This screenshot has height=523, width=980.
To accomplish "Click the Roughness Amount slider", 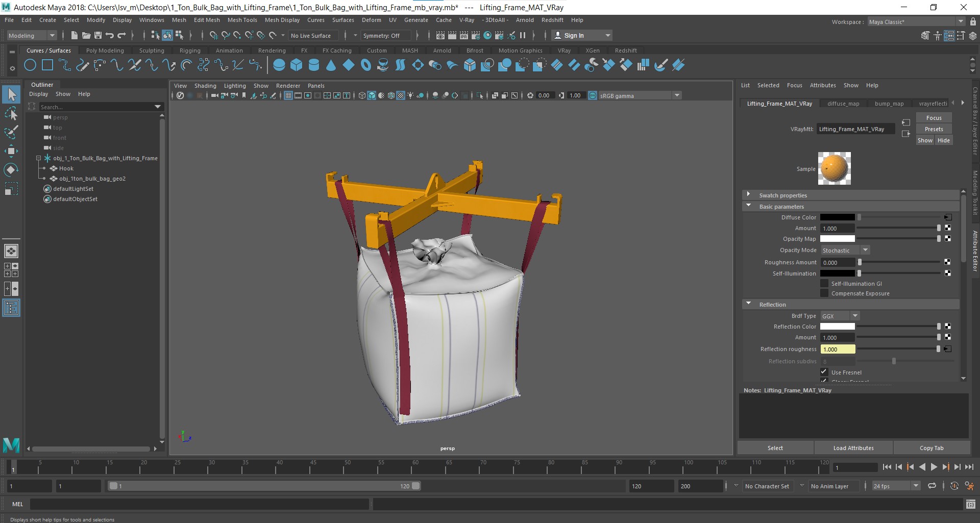I will [900, 262].
